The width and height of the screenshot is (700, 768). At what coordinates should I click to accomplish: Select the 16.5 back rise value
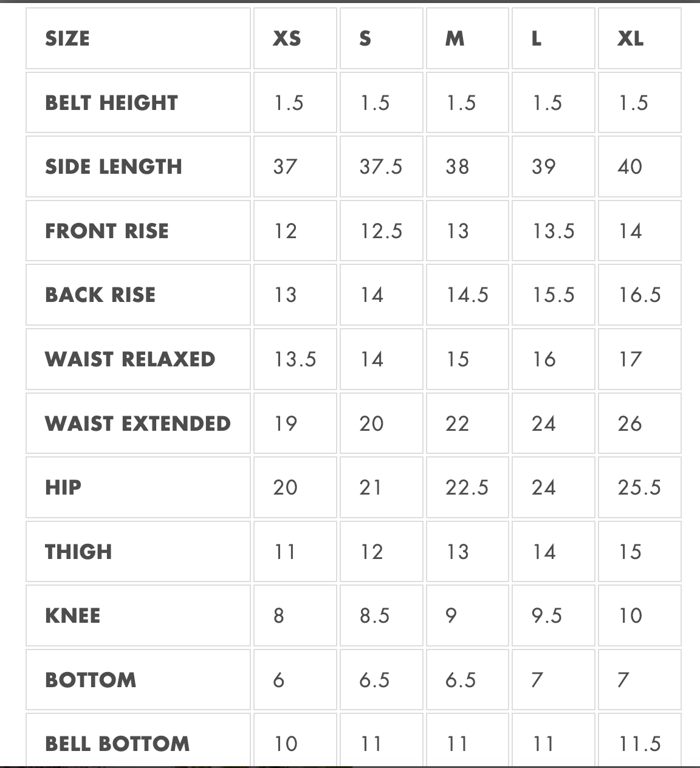tap(640, 295)
